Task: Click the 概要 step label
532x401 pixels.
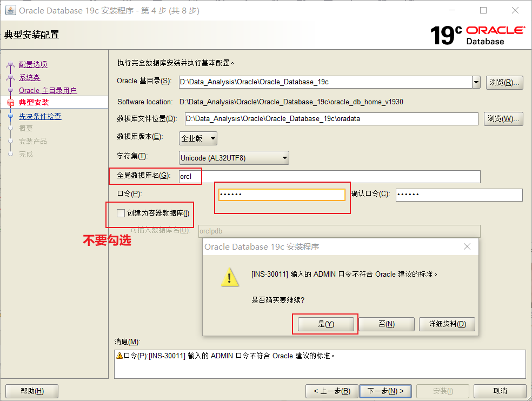Action: click(x=26, y=128)
